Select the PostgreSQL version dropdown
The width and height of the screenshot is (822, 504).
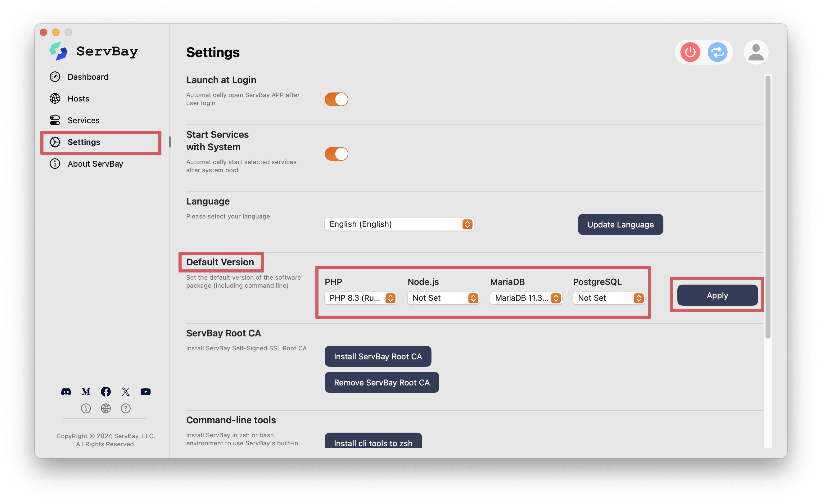tap(608, 298)
